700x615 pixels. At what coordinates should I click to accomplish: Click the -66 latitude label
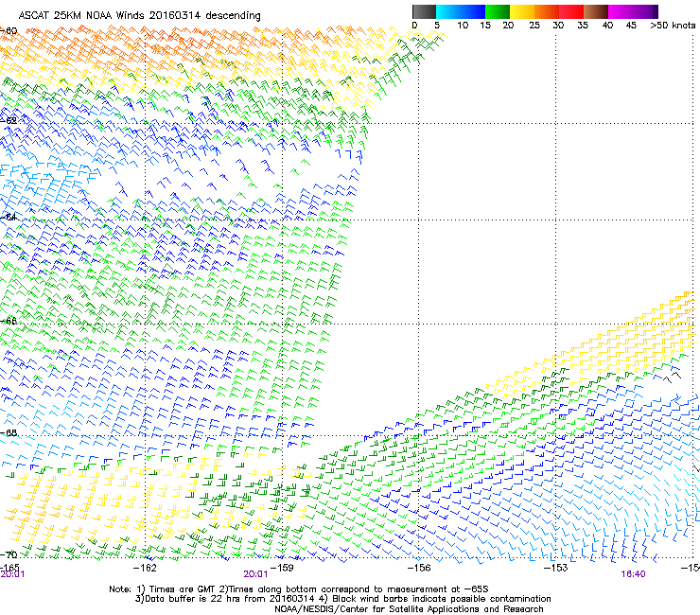pos(9,321)
